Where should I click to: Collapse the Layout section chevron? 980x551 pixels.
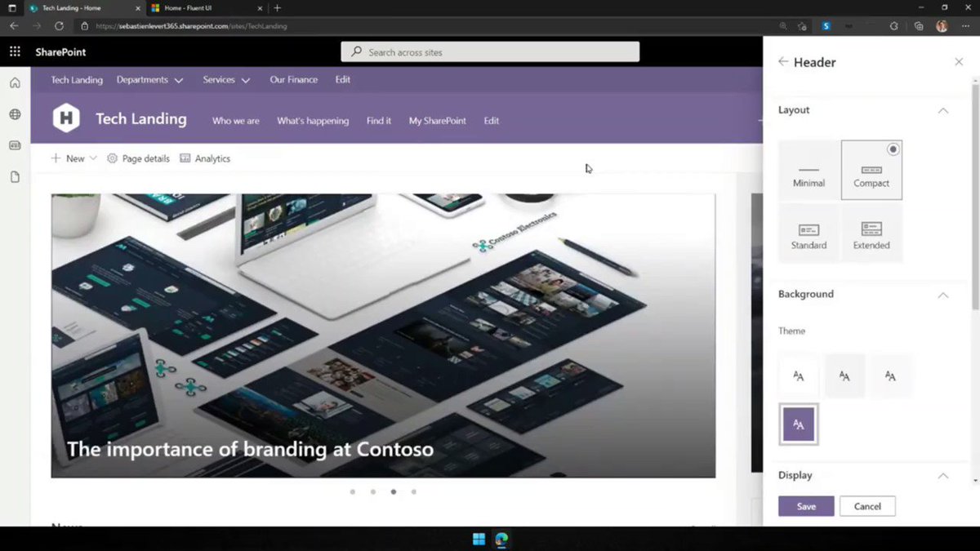click(943, 110)
